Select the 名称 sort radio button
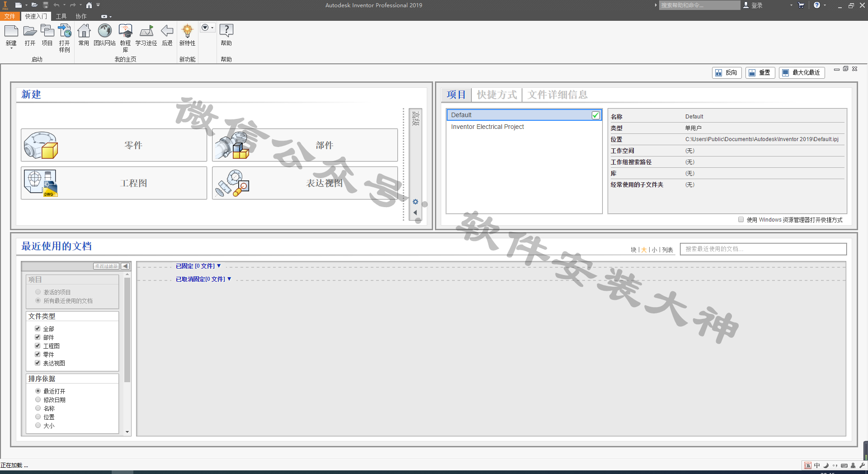 (x=38, y=408)
